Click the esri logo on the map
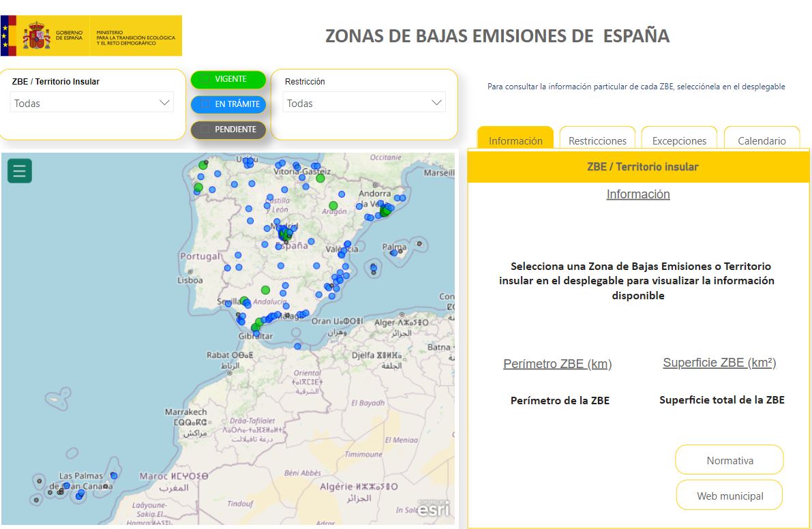Screen dimensions: 812x529 tap(434, 509)
